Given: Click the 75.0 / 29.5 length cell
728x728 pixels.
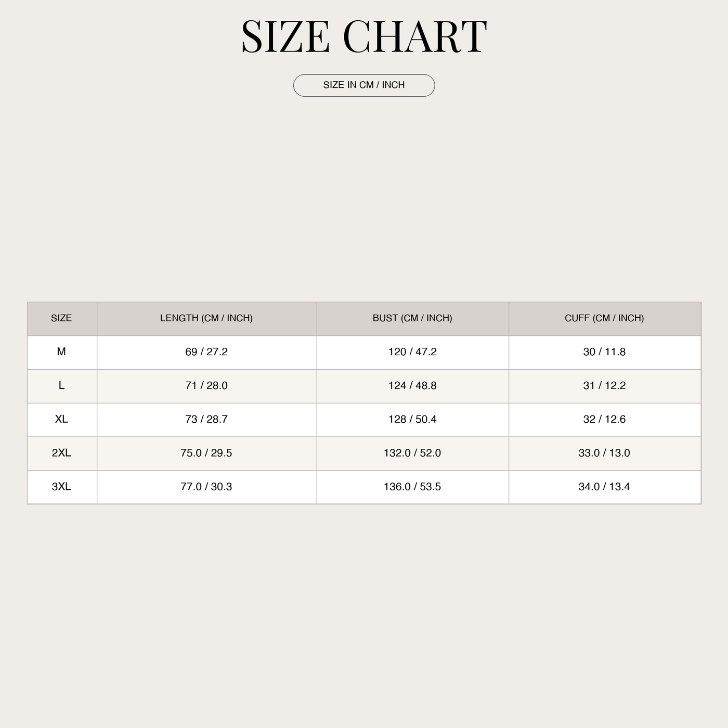Looking at the screenshot, I should tap(206, 453).
